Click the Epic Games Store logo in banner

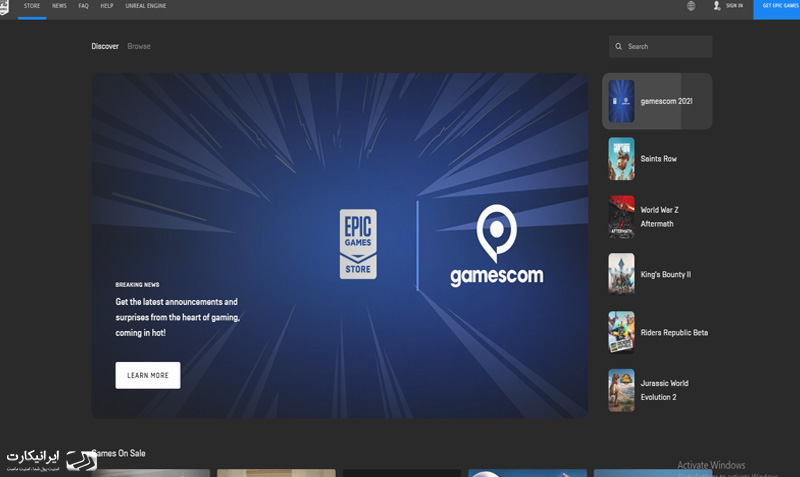[358, 244]
